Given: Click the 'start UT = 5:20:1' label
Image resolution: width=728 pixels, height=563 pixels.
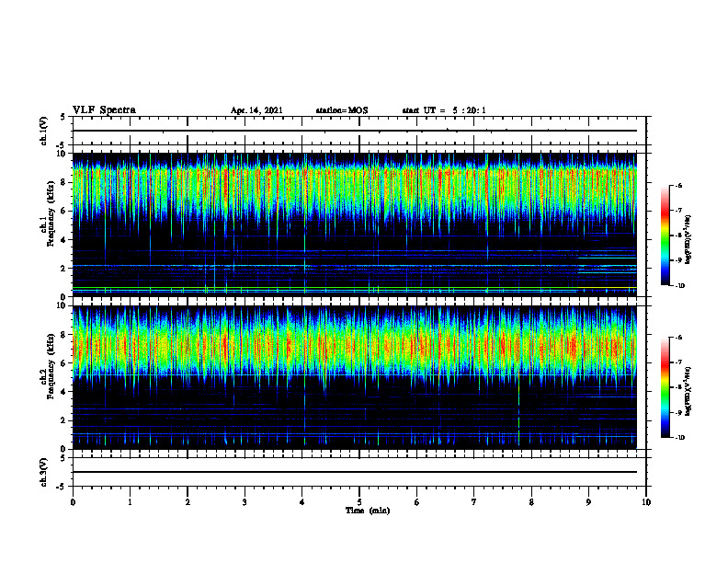Looking at the screenshot, I should coord(444,110).
